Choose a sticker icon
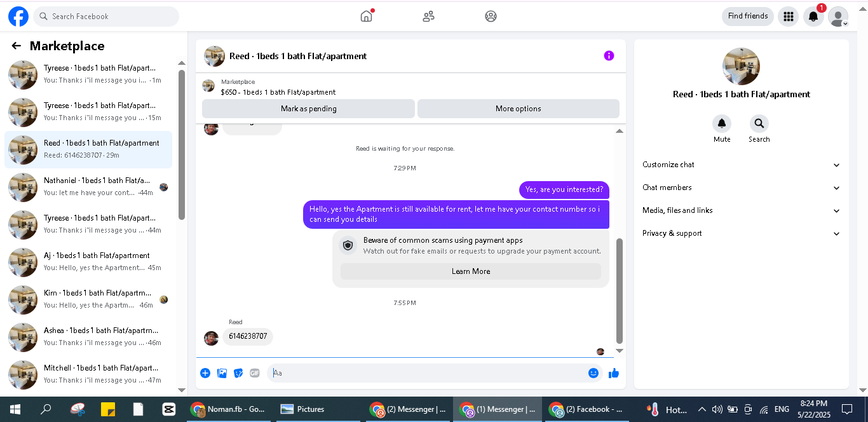Viewport: 868px width, 422px height. point(238,373)
